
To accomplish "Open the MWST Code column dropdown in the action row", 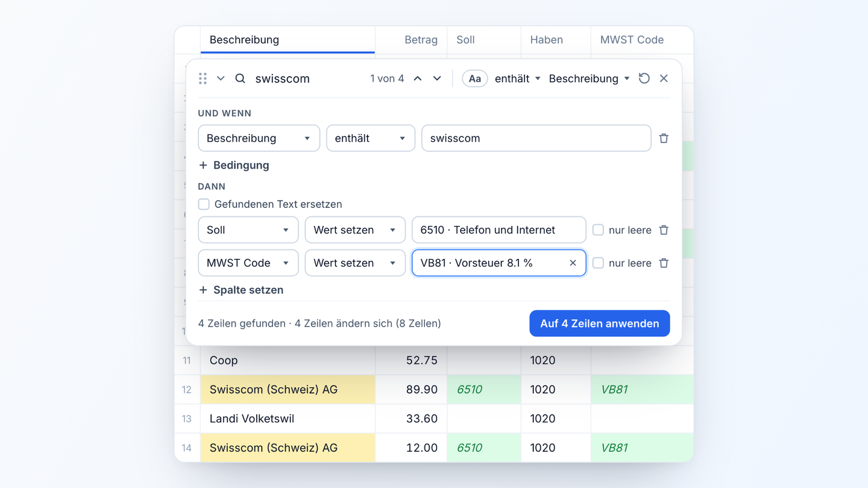I will point(248,263).
